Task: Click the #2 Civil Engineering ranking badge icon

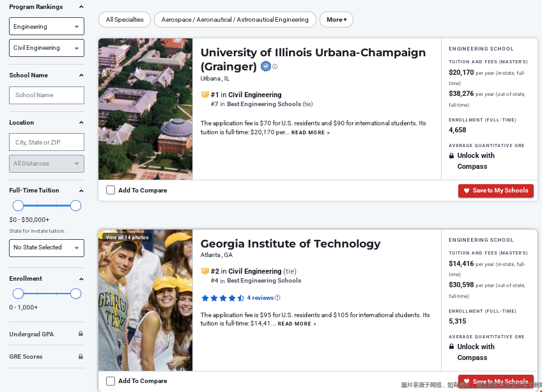Action: (205, 271)
